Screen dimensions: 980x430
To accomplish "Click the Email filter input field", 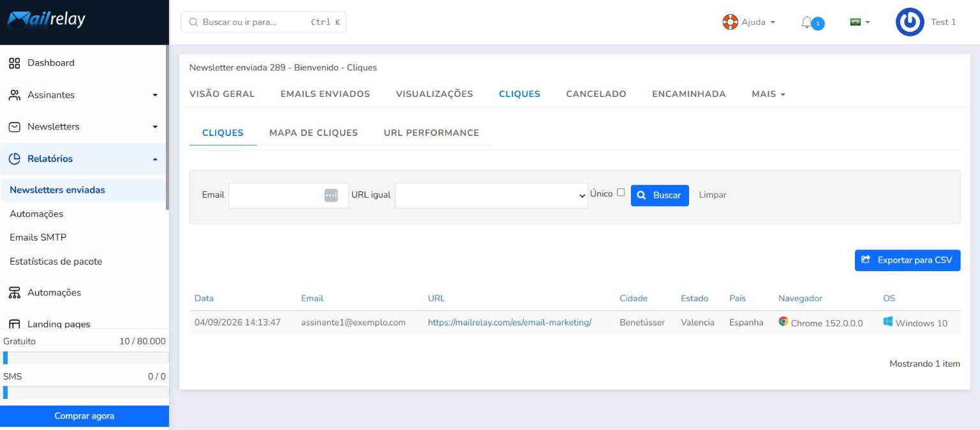I will (288, 195).
